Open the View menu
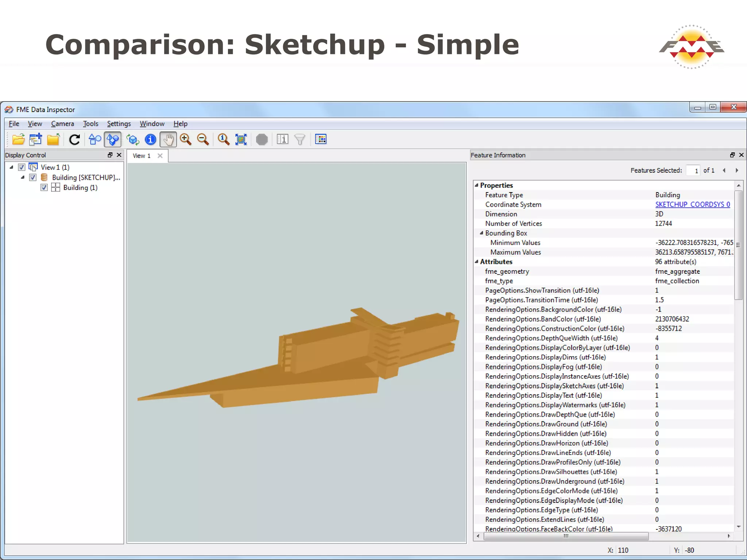The image size is (747, 560). (x=35, y=124)
